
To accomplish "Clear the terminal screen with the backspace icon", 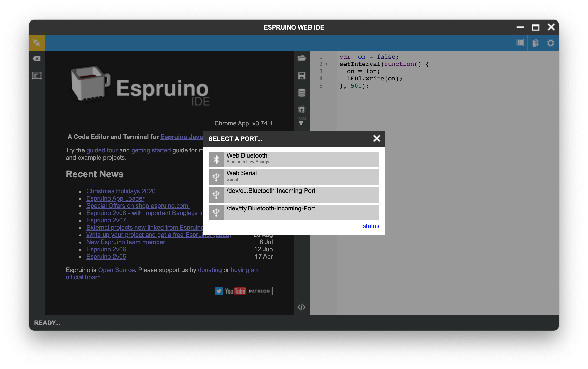I will tap(36, 59).
